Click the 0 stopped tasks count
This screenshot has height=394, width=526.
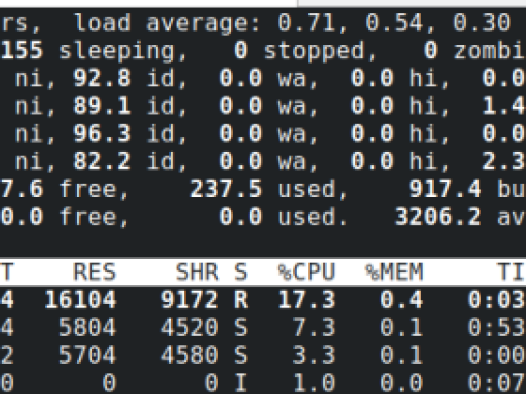coord(241,51)
